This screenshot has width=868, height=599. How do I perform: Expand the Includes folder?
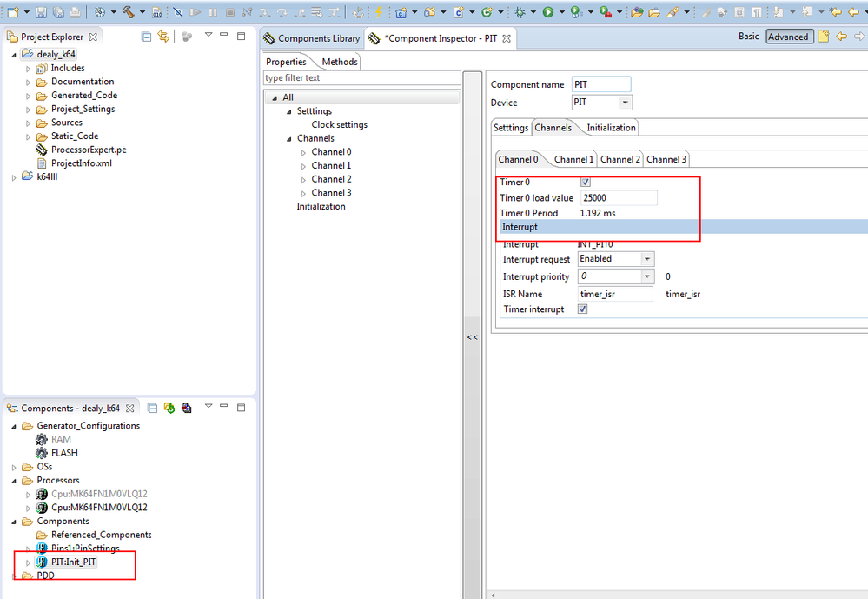point(28,69)
